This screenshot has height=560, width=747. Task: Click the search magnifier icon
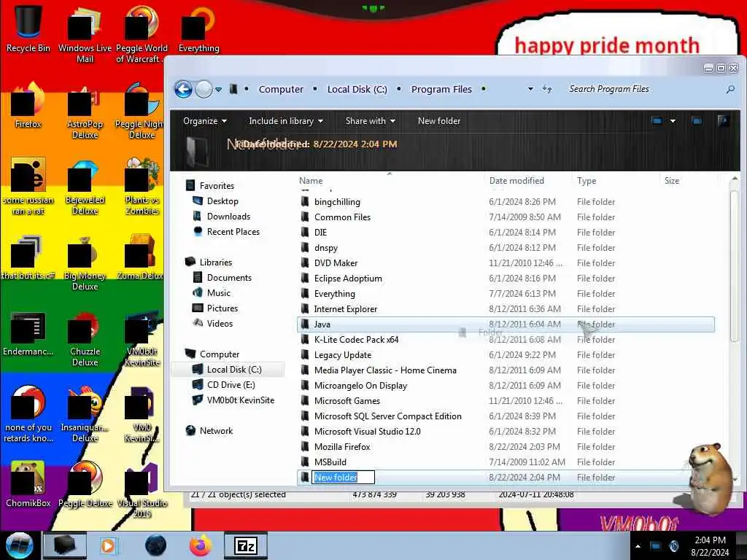tap(729, 89)
